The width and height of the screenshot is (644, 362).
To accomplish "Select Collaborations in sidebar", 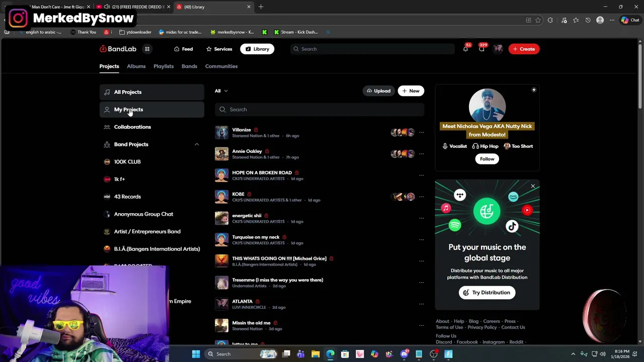I will click(x=151, y=127).
